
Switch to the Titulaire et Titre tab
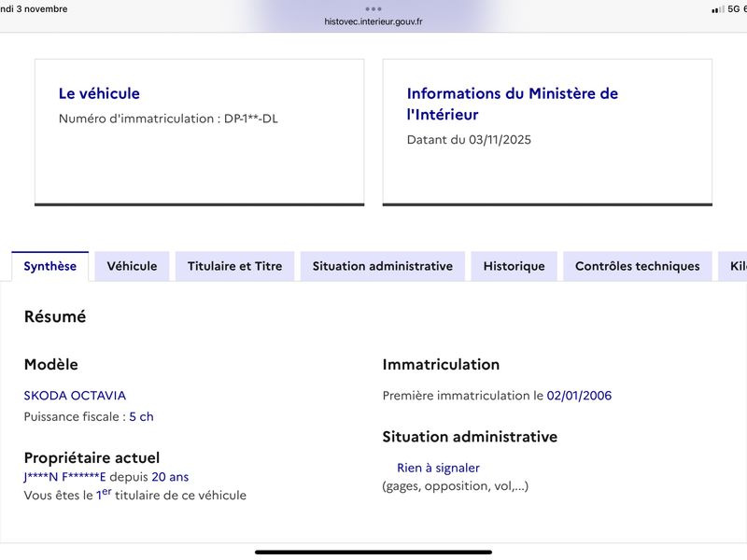coord(235,266)
